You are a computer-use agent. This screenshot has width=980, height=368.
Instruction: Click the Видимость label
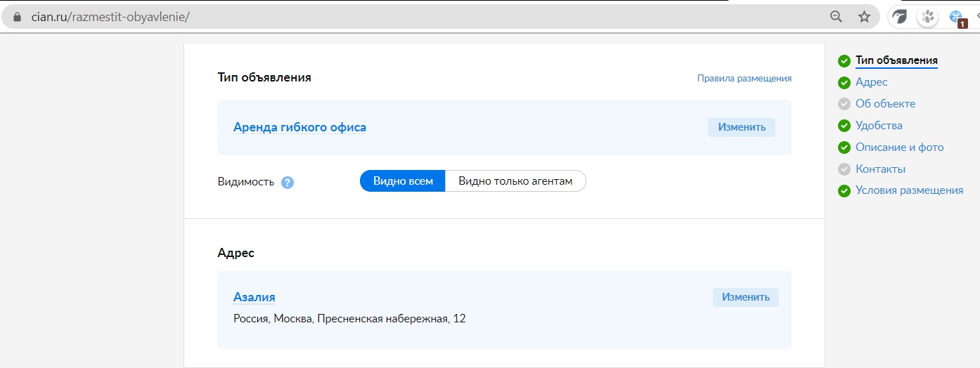coord(246,182)
